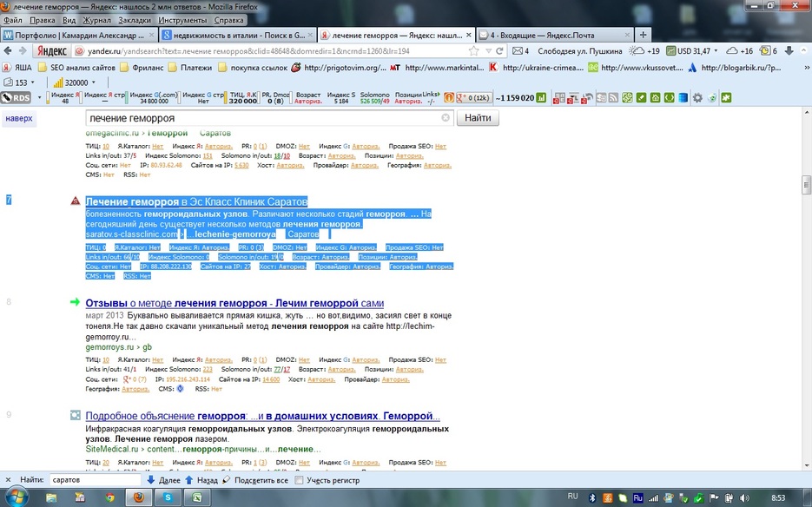Open the URL bar history dropdown arrow
The height and width of the screenshot is (507, 812).
[488, 50]
